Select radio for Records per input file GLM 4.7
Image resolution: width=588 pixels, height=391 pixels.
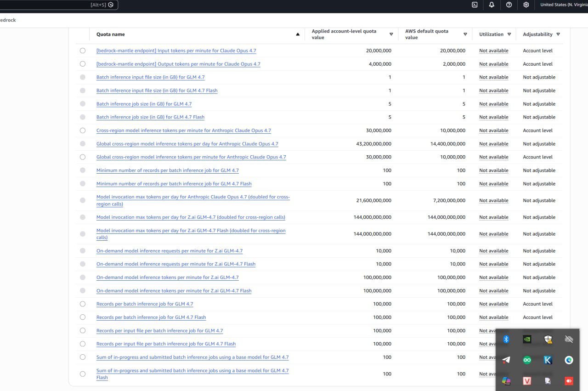point(83,330)
